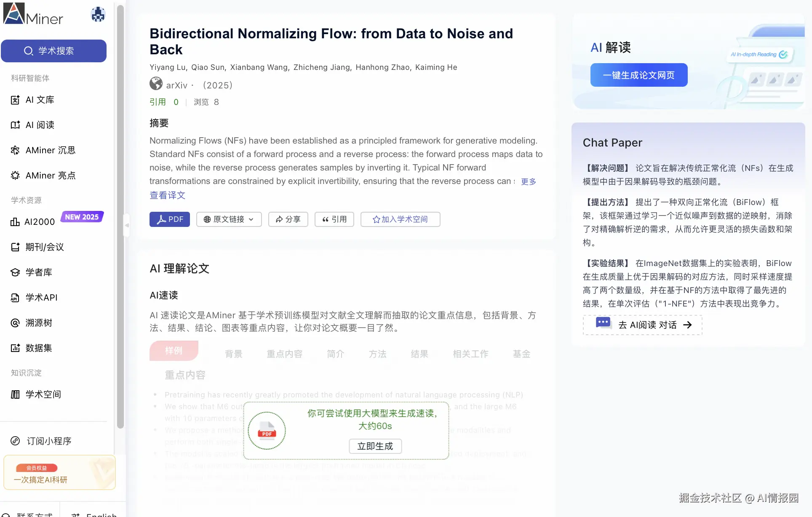
Task: Open 溯源树 sidebar item
Action: click(39, 323)
